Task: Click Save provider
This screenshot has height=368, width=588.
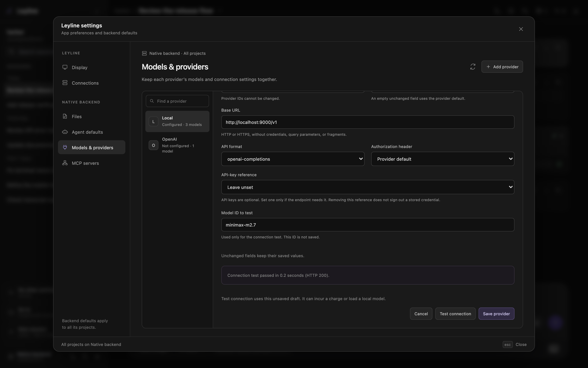Action: pos(496,314)
